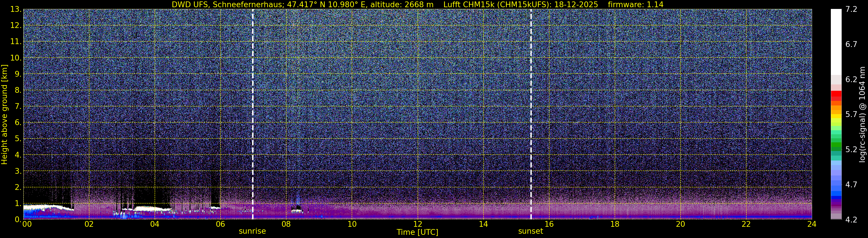
Task: Click the "20" tick on the time axis
Action: tap(680, 224)
